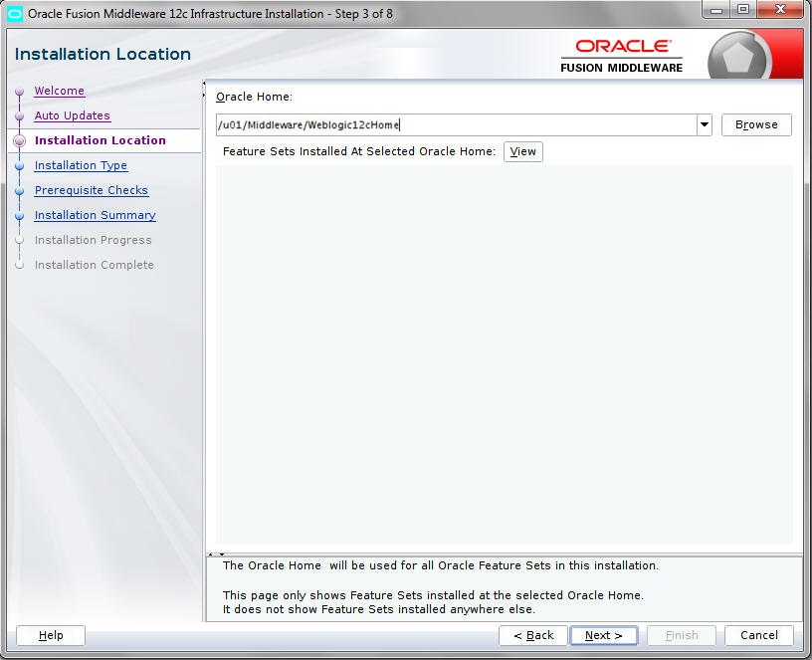The image size is (812, 660).
Task: Go to the Auto Updates step
Action: (x=72, y=115)
